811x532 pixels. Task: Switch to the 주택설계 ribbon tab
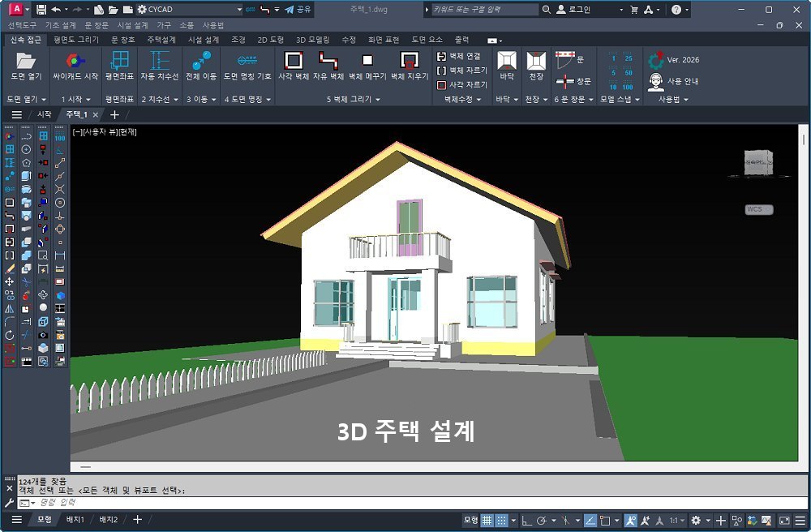(x=161, y=39)
